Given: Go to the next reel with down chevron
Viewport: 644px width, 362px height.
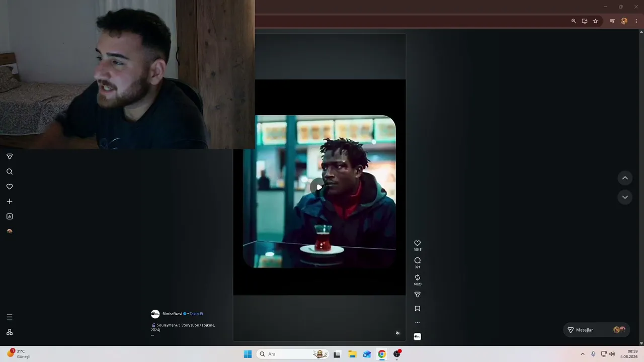Looking at the screenshot, I should 625,197.
